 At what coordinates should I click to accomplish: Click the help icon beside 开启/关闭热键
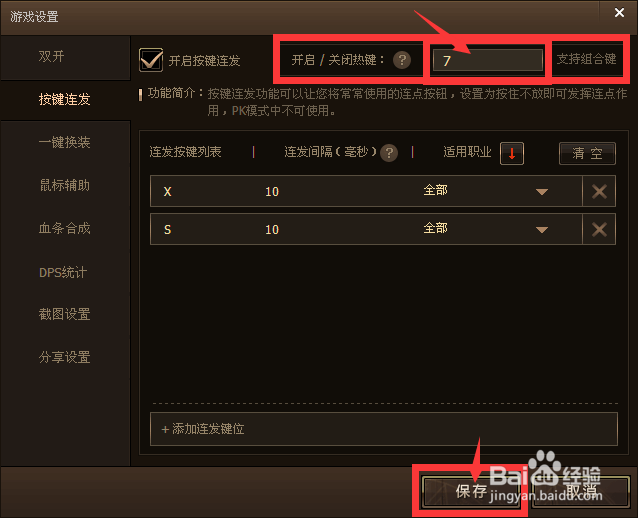(402, 60)
